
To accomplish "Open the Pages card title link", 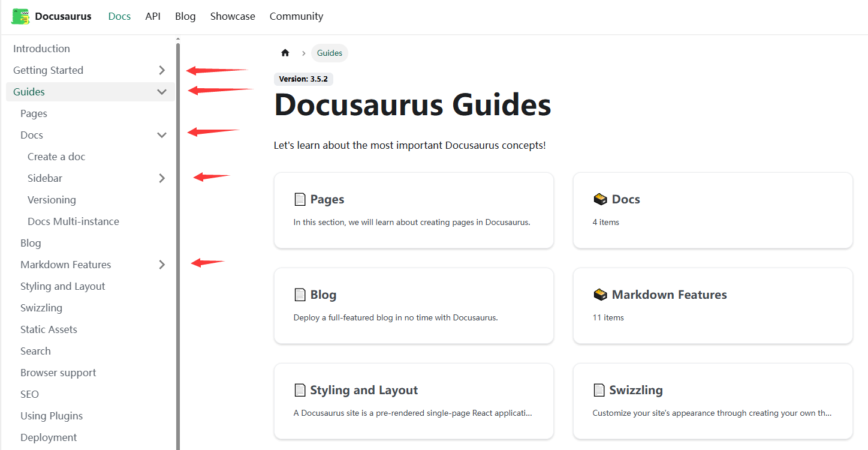I will pyautogui.click(x=327, y=199).
